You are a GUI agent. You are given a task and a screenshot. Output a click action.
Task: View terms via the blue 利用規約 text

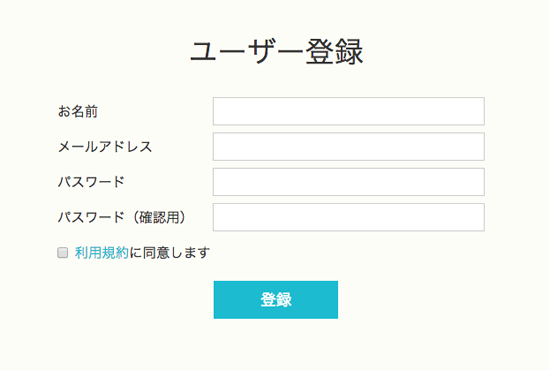point(102,253)
